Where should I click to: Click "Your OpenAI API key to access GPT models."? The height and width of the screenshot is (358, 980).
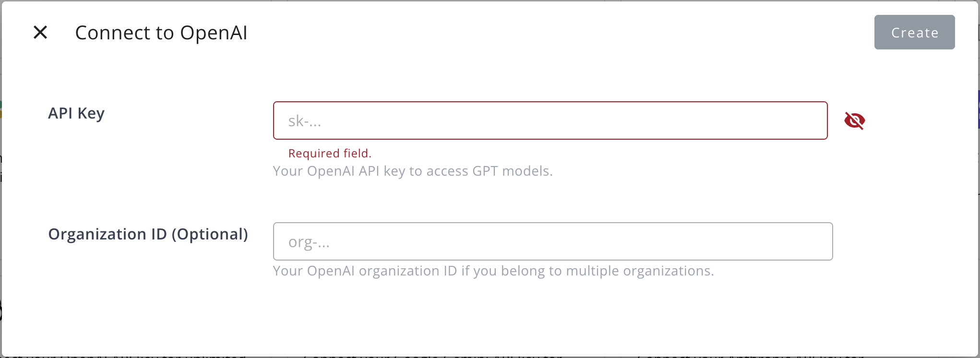pos(412,171)
